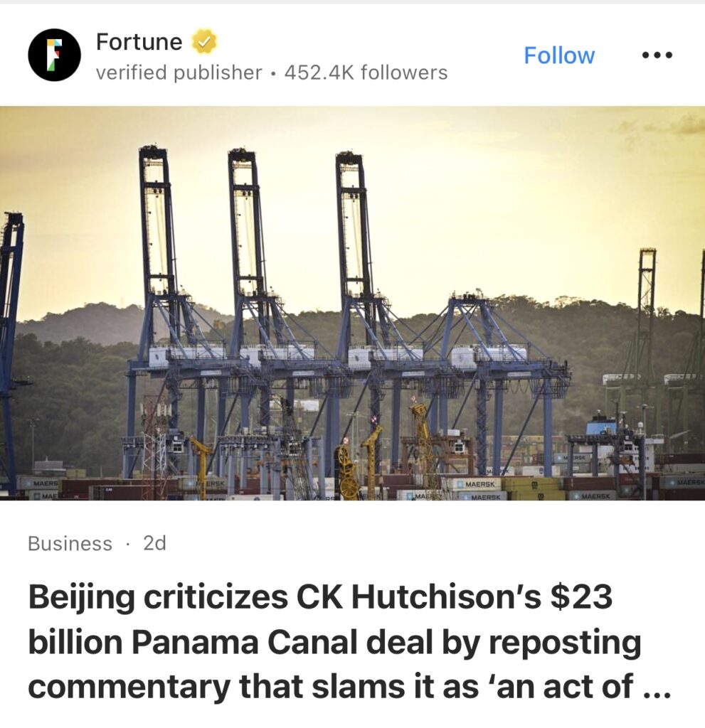The image size is (705, 728).
Task: Open the Fortune publisher logo avatar
Action: (54, 55)
